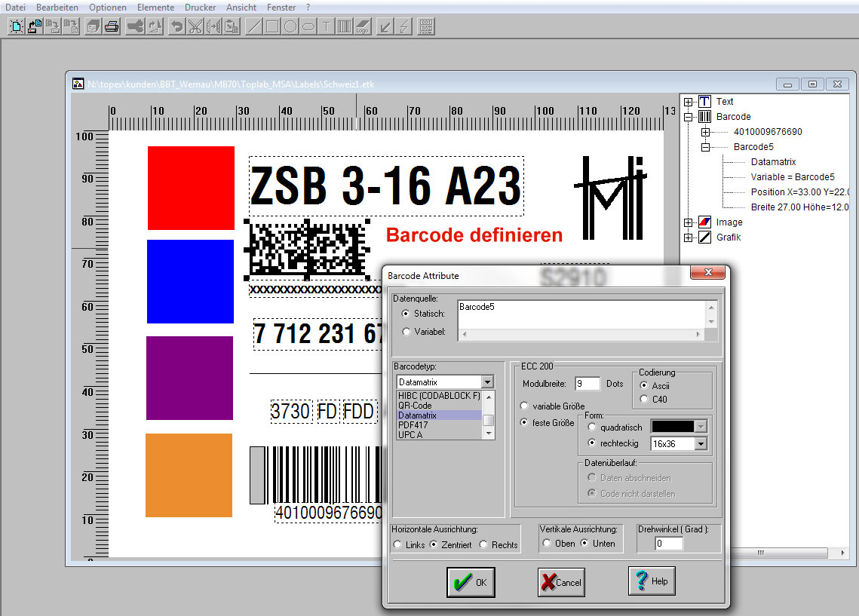Screen dimensions: 859x616
Task: Click the paste clipboard toolbar icon
Action: point(232,26)
